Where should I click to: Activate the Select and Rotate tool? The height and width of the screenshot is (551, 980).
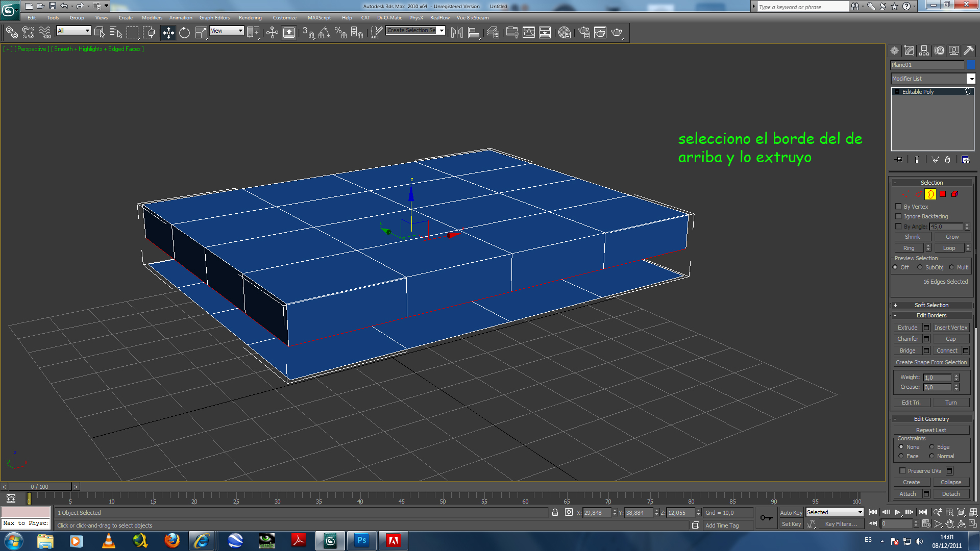click(x=184, y=33)
